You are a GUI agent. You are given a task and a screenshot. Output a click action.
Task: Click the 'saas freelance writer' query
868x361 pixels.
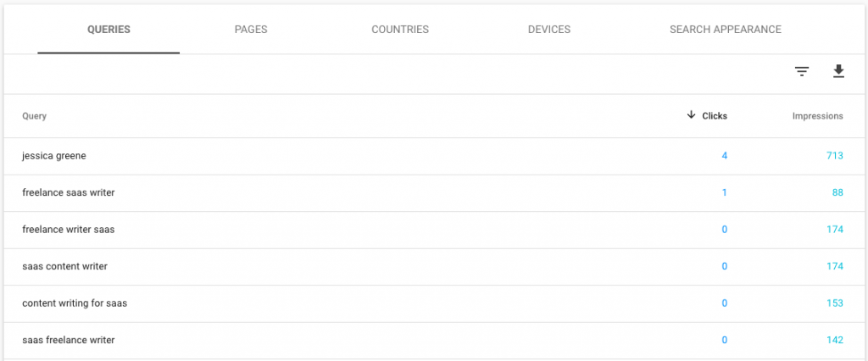[69, 341]
